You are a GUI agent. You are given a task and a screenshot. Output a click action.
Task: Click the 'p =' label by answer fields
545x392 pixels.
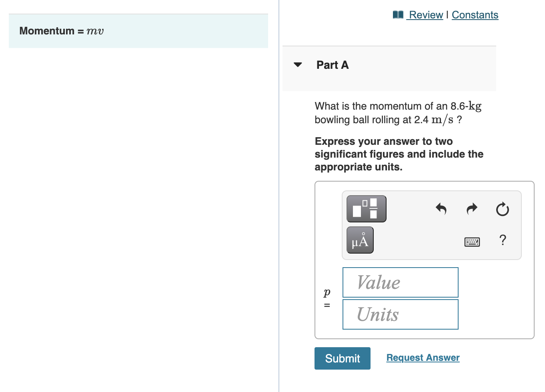click(327, 298)
